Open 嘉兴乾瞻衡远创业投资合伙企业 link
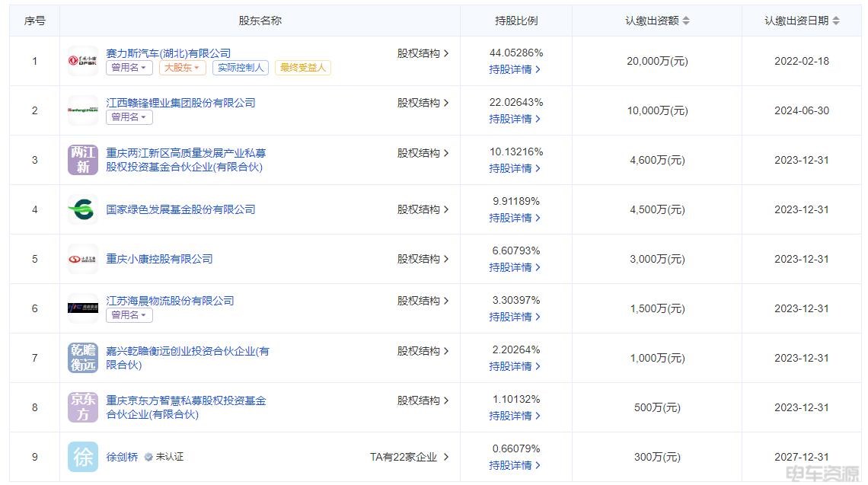This screenshot has height=485, width=868. tap(187, 358)
